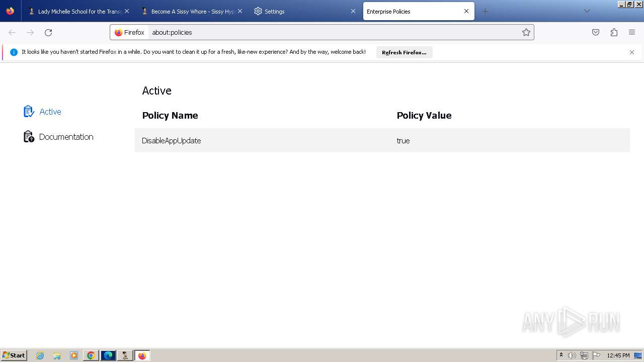Open the Documentation category
Image resolution: width=644 pixels, height=362 pixels.
pyautogui.click(x=59, y=137)
